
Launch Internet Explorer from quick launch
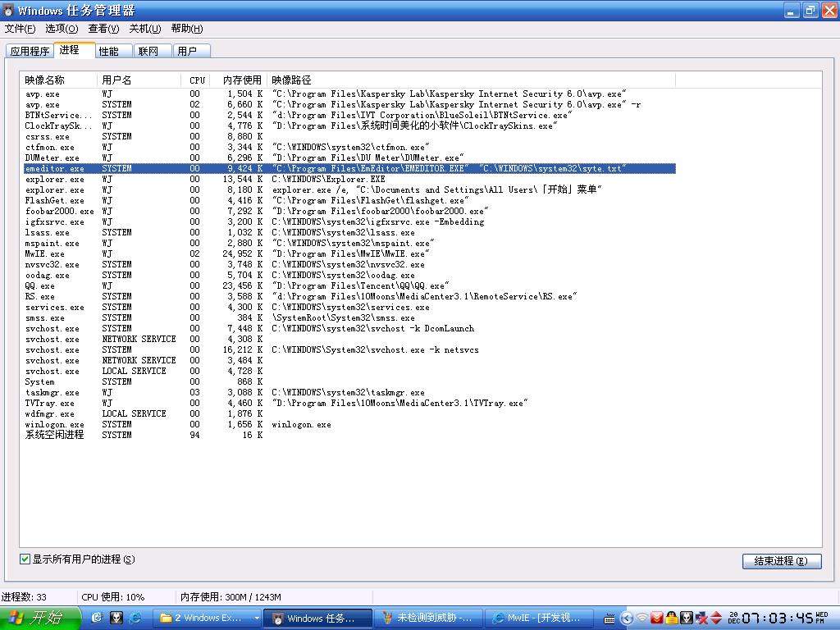(x=135, y=619)
